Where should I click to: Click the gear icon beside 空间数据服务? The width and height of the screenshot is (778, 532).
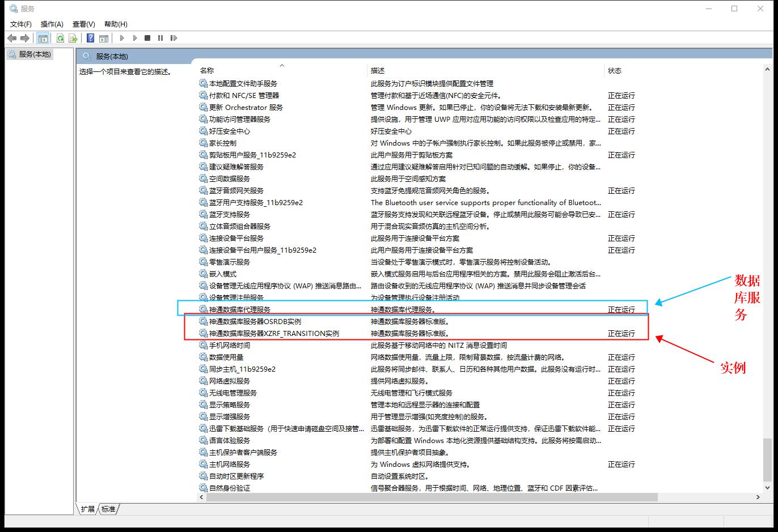pyautogui.click(x=204, y=178)
